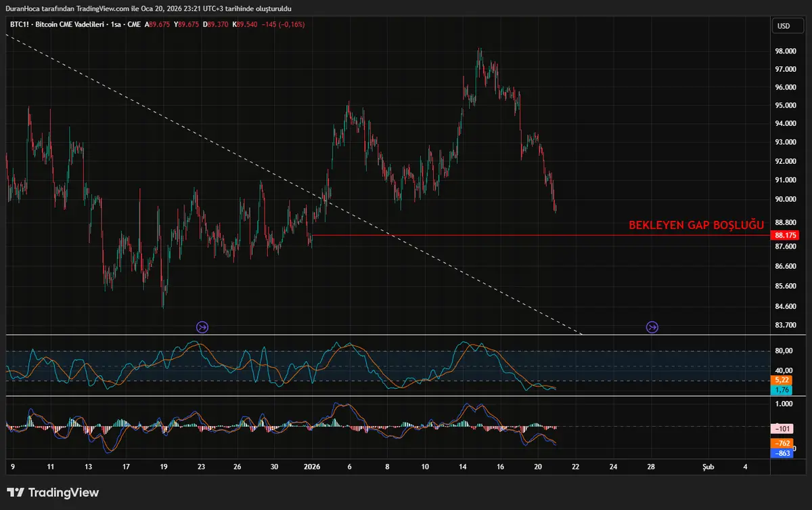Click the purple contract rollover icon near date 28
Viewport: 812px width, 510px height.
coord(652,327)
